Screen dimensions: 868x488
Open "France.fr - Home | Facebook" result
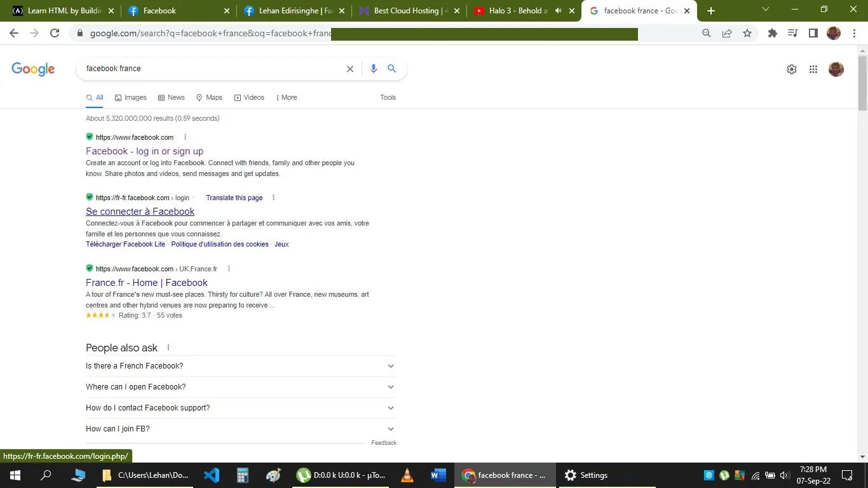[x=147, y=283]
